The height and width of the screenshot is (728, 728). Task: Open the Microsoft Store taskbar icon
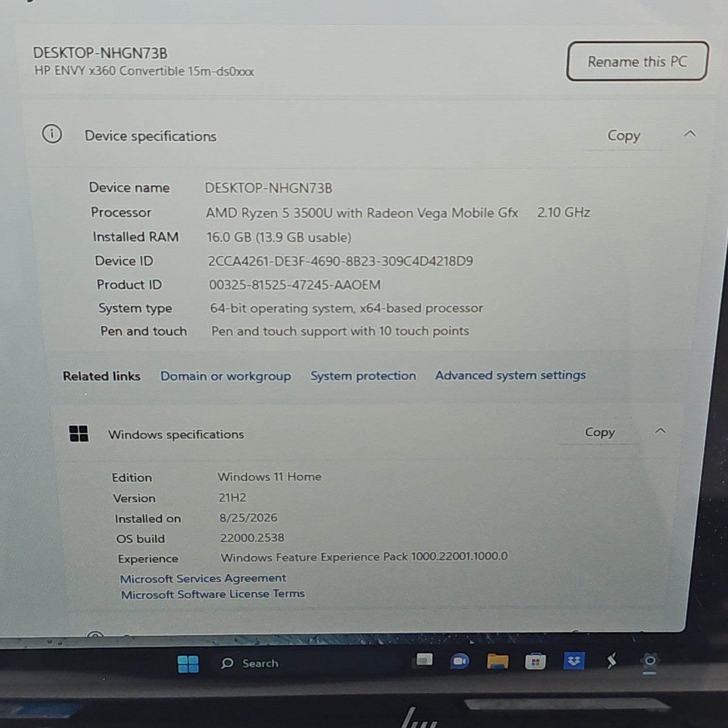(x=535, y=661)
